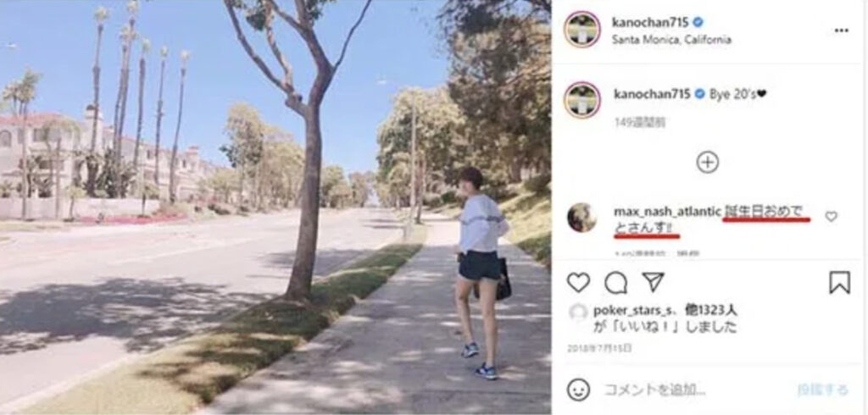Open kanochan715 profile from the header username

pyautogui.click(x=650, y=22)
